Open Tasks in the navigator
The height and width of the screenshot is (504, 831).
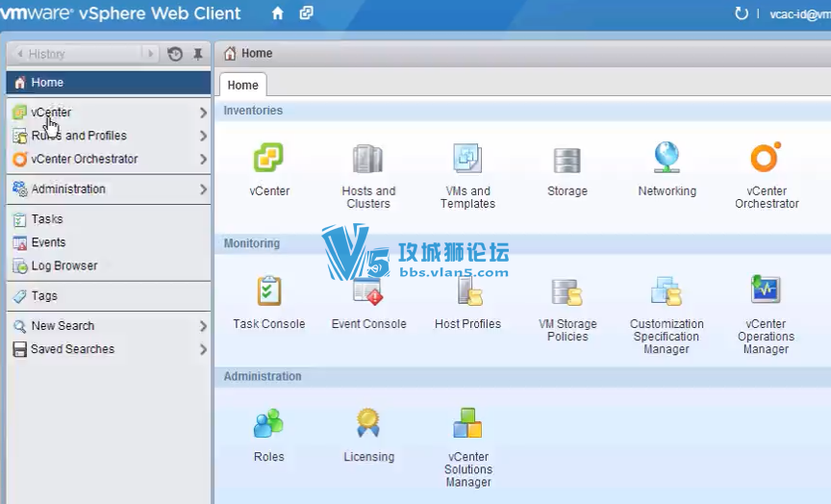pyautogui.click(x=109, y=219)
